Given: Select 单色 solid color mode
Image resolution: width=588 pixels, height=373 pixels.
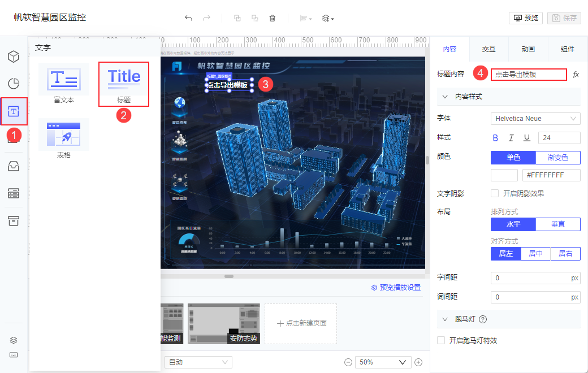Looking at the screenshot, I should pyautogui.click(x=513, y=158).
